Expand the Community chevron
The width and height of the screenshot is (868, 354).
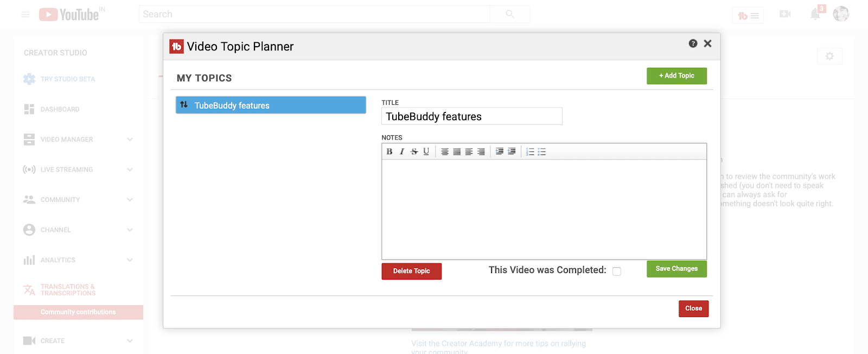[130, 200]
